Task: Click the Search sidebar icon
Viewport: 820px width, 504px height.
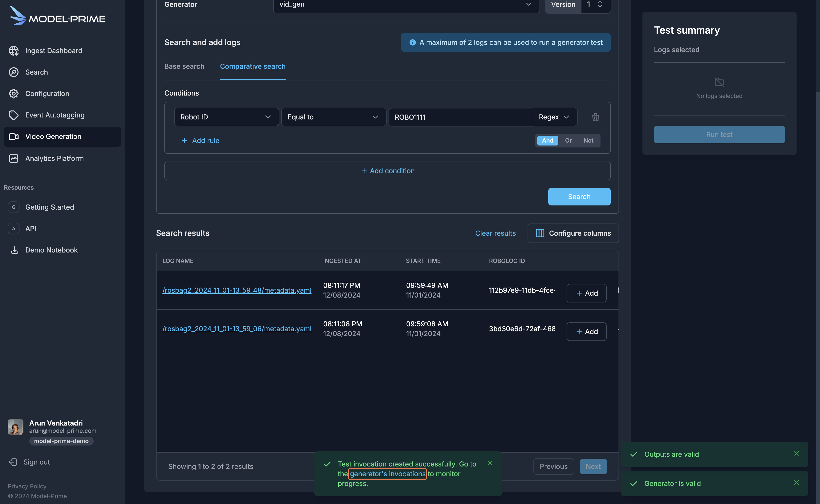Action: [14, 72]
